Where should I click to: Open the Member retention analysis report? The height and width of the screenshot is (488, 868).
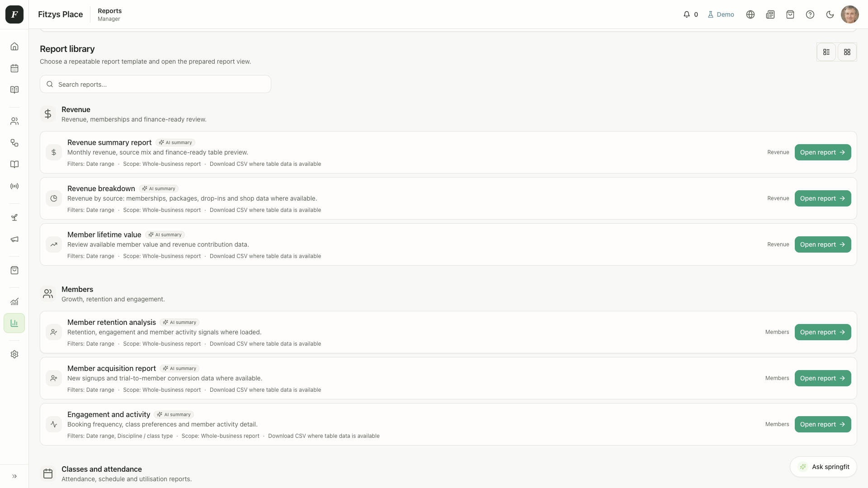coord(823,332)
